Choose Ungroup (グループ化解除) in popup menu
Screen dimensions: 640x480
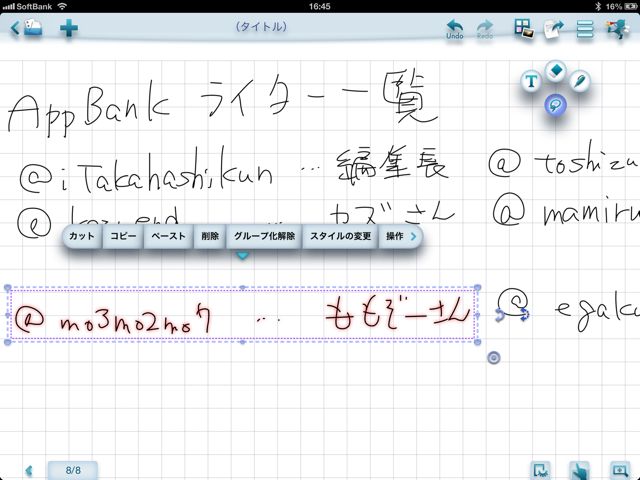coord(264,236)
